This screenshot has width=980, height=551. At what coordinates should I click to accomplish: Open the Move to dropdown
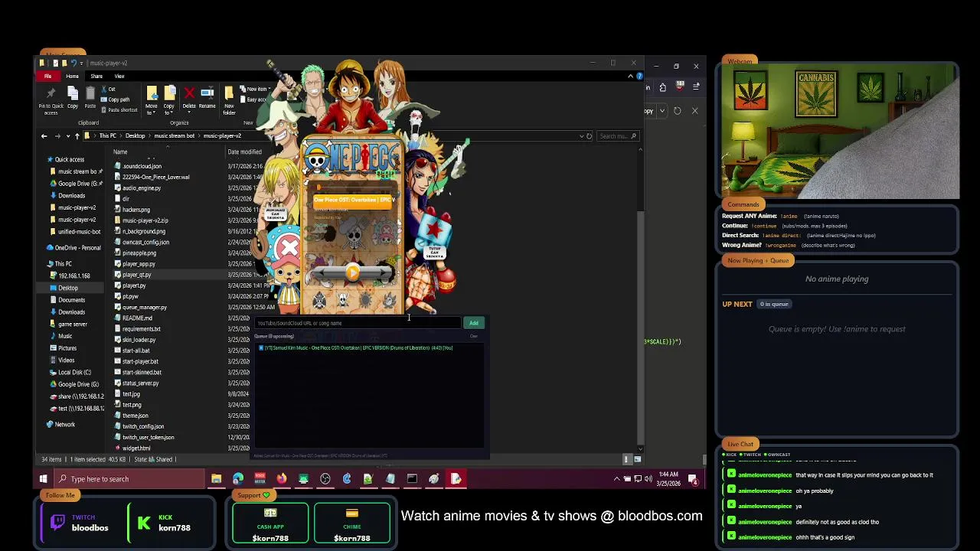152,101
